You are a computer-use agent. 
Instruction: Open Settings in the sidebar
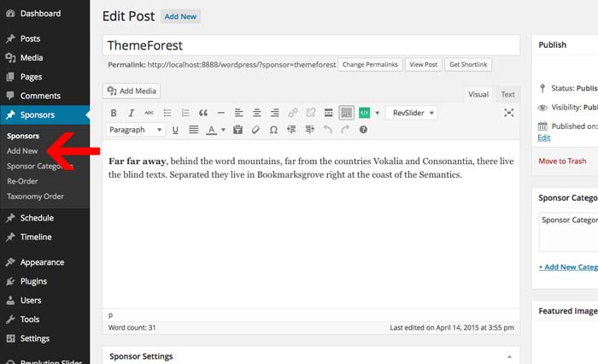click(45, 338)
